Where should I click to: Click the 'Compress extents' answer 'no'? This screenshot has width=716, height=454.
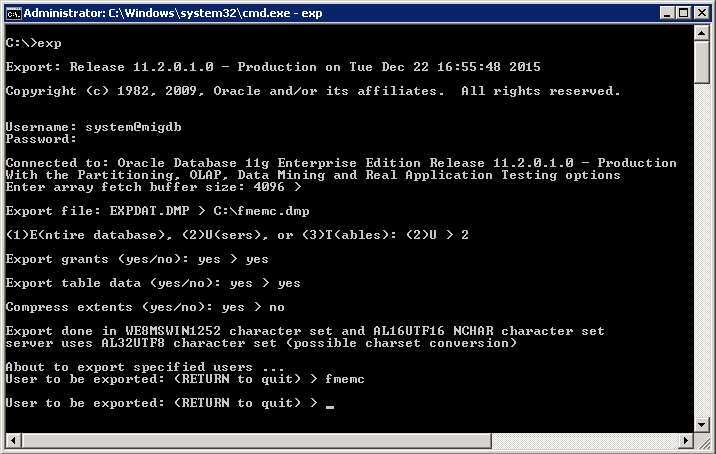277,308
